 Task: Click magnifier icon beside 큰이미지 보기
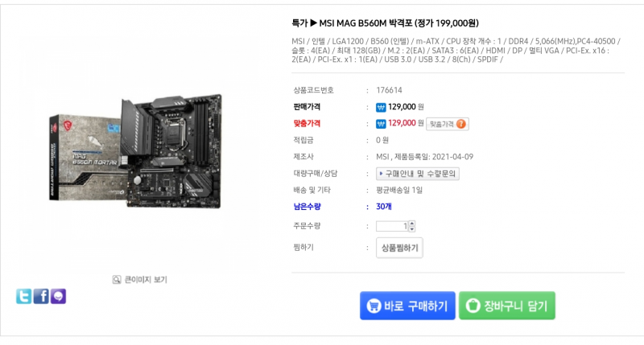click(x=117, y=280)
